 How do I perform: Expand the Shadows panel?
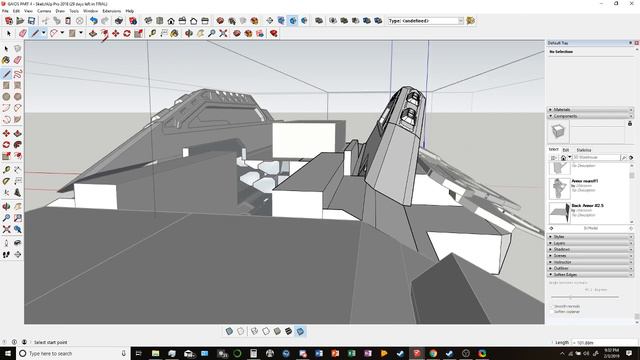coord(590,249)
